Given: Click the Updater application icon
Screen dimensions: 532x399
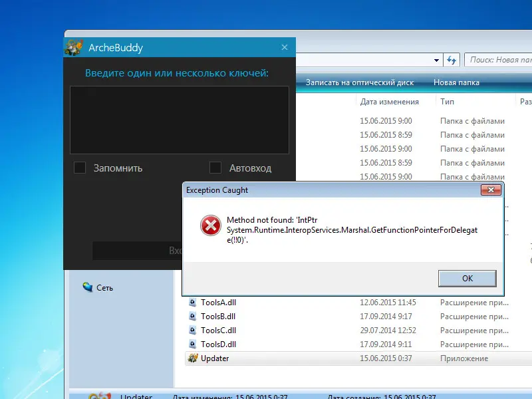Looking at the screenshot, I should (193, 358).
